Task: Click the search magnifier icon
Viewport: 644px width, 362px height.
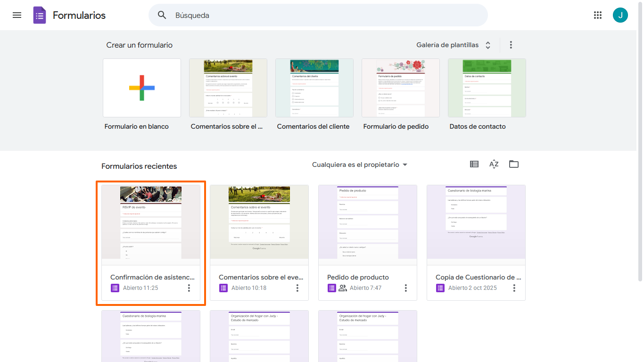Action: point(162,15)
